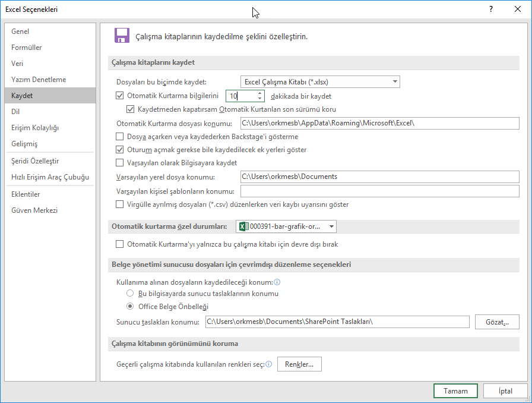The image size is (532, 403).
Task: Click the Excel file icon in AutoRecover exceptions
Action: [243, 226]
